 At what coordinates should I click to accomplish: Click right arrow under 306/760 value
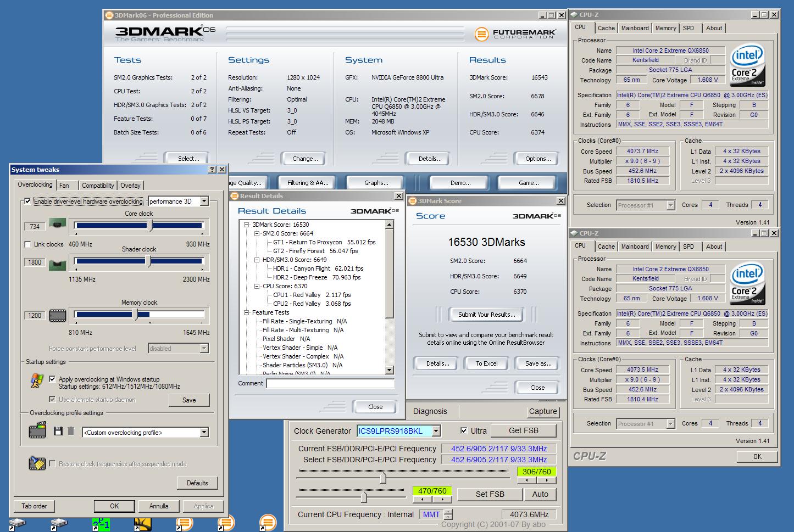click(546, 480)
